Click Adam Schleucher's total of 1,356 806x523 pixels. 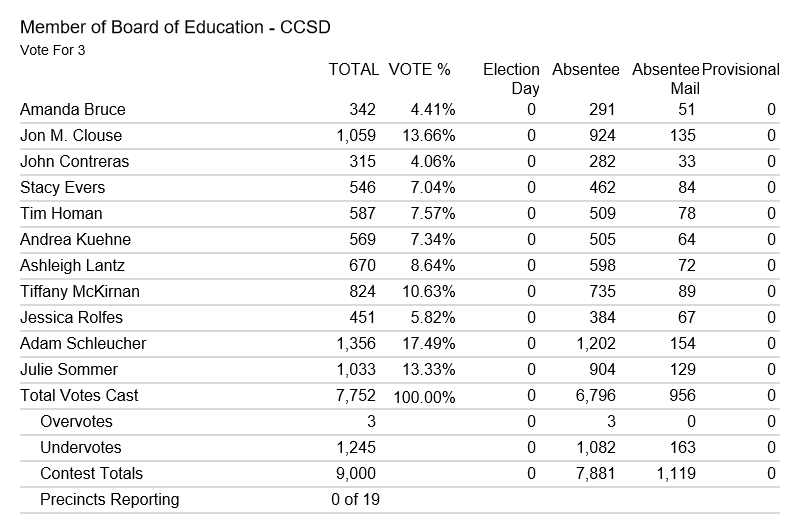coord(356,344)
